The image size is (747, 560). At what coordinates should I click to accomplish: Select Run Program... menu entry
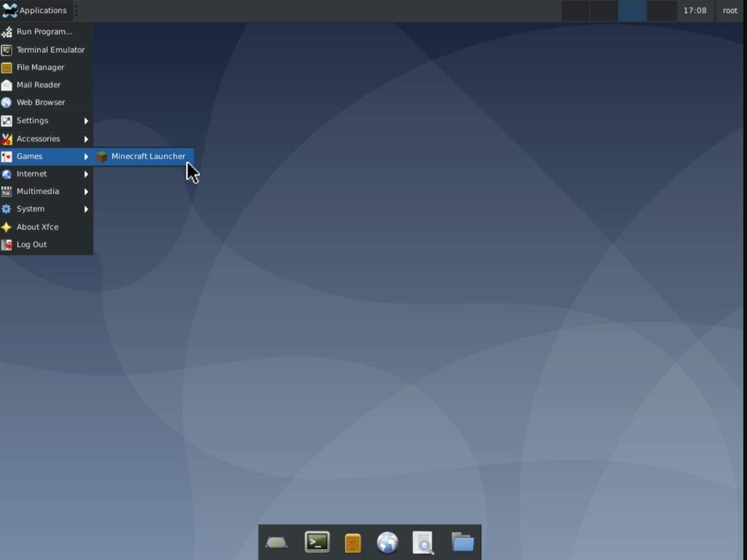pos(47,32)
